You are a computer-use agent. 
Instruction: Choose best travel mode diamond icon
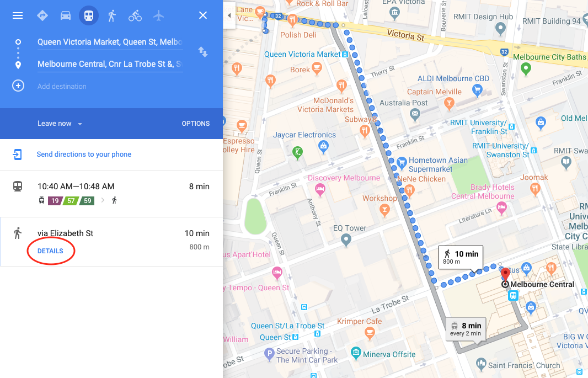click(x=42, y=15)
